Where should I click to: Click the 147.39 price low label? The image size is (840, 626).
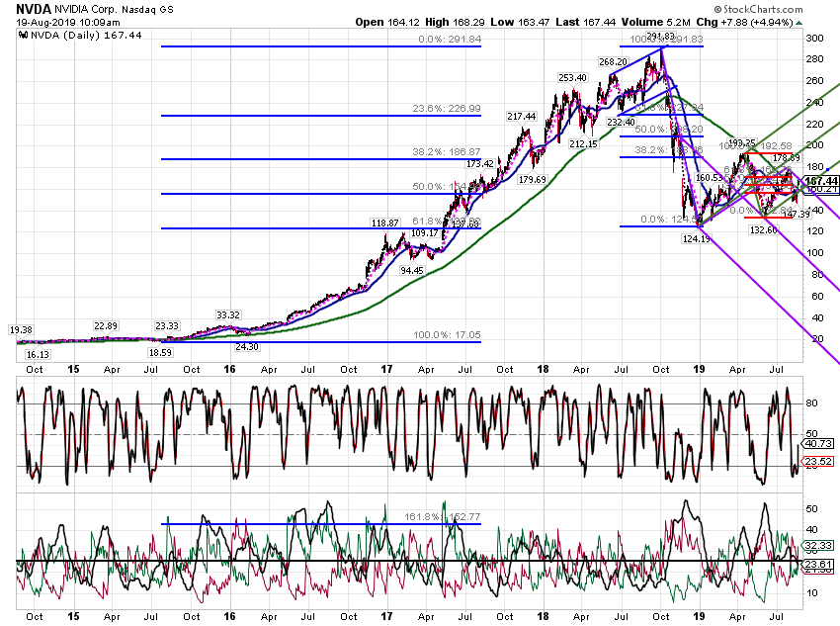coord(797,214)
